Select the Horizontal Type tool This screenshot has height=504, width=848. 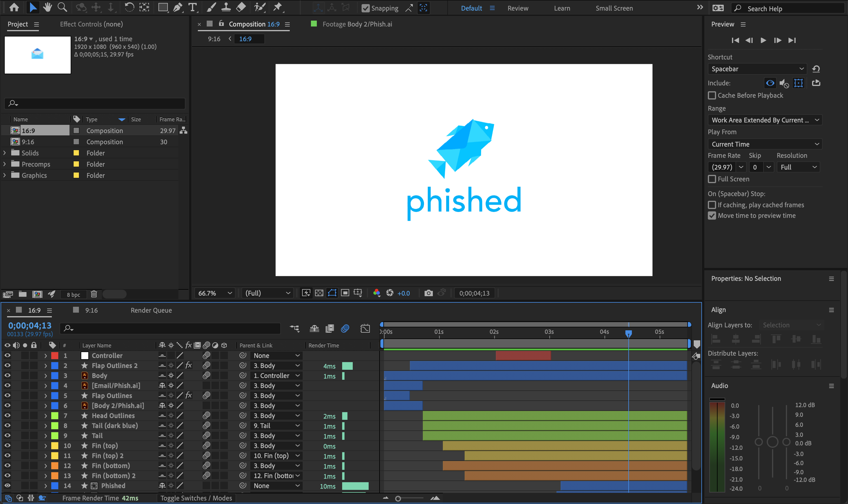tap(193, 7)
